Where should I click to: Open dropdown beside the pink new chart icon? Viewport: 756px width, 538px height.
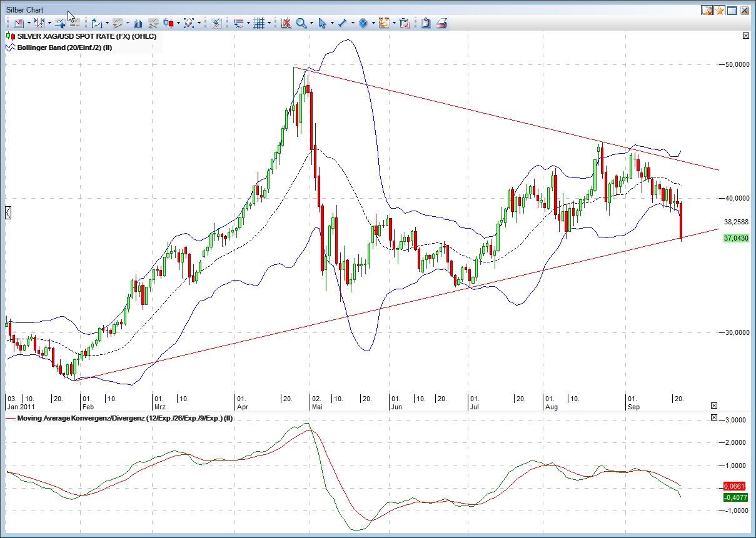29,23
